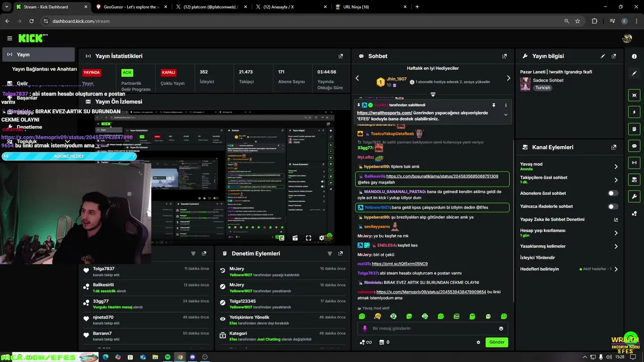Open the hamburger menu next to the Kick logo
This screenshot has height=362, width=644.
point(10,38)
